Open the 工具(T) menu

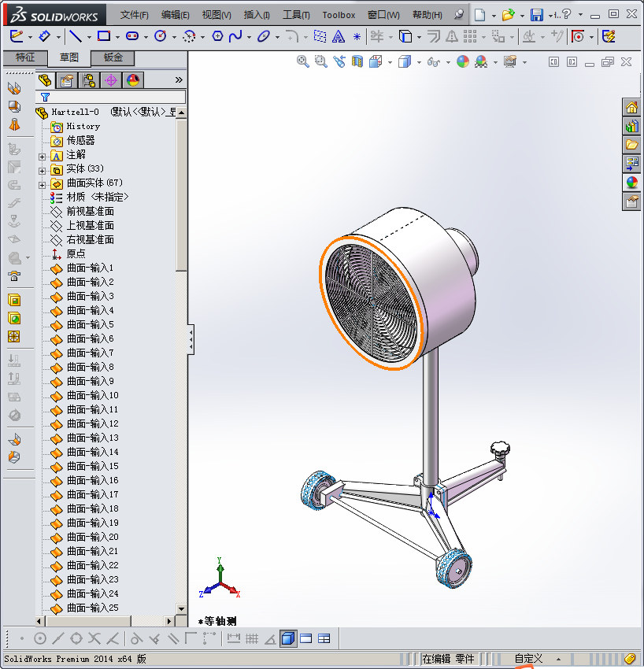click(296, 15)
